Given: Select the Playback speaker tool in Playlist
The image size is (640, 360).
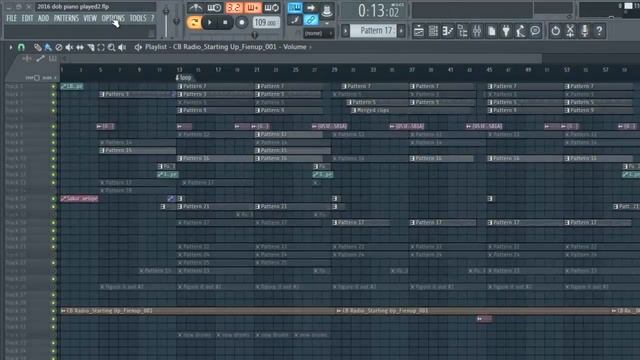Looking at the screenshot, I should point(122,47).
